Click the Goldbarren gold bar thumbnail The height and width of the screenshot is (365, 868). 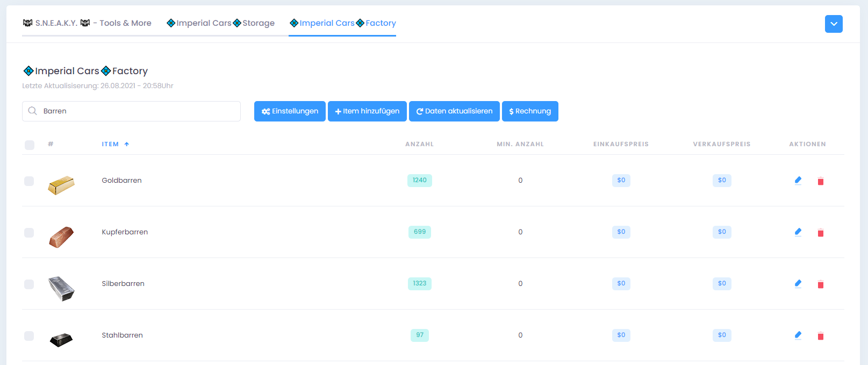coord(61,185)
